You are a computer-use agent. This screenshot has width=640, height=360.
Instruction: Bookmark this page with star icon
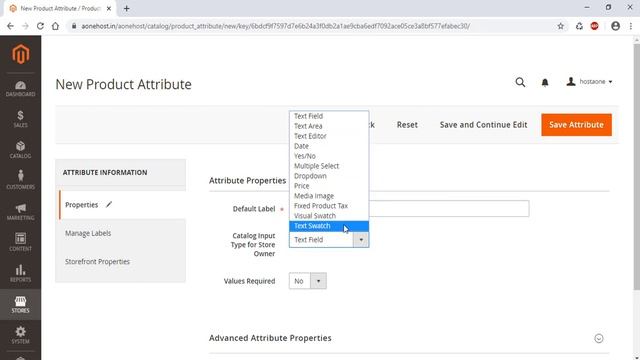tap(560, 26)
